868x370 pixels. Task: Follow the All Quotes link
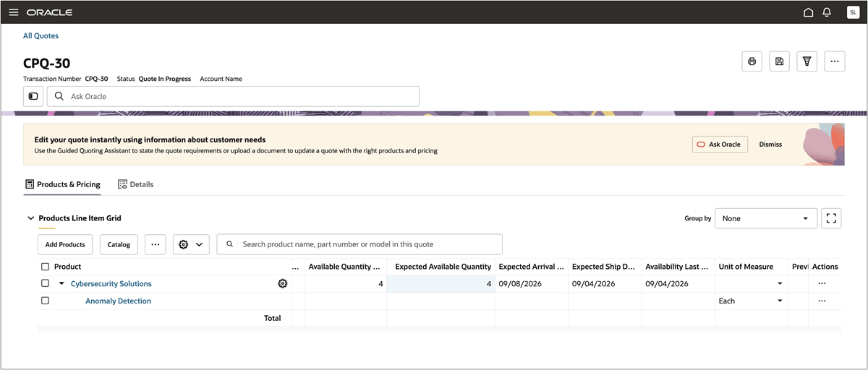point(41,35)
